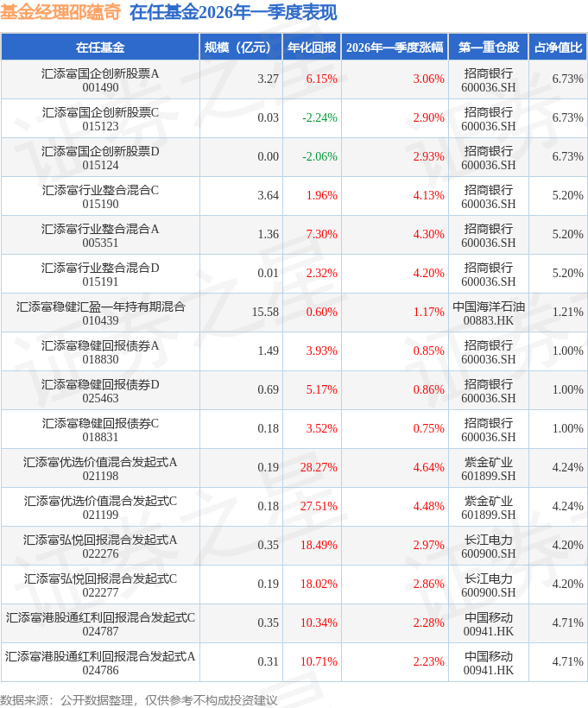The width and height of the screenshot is (588, 708).
Task: Open fund 汇添富行业整合混合A 005351
Action: click(x=100, y=235)
